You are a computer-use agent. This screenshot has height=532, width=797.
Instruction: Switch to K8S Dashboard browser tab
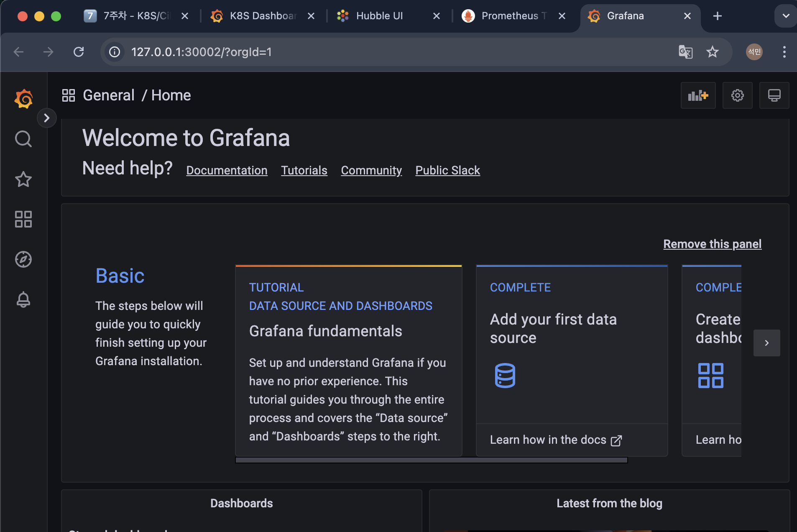tap(263, 16)
